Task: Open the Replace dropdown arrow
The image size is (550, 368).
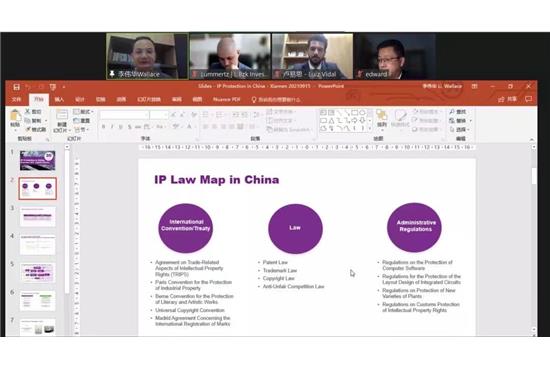Action: 470,121
